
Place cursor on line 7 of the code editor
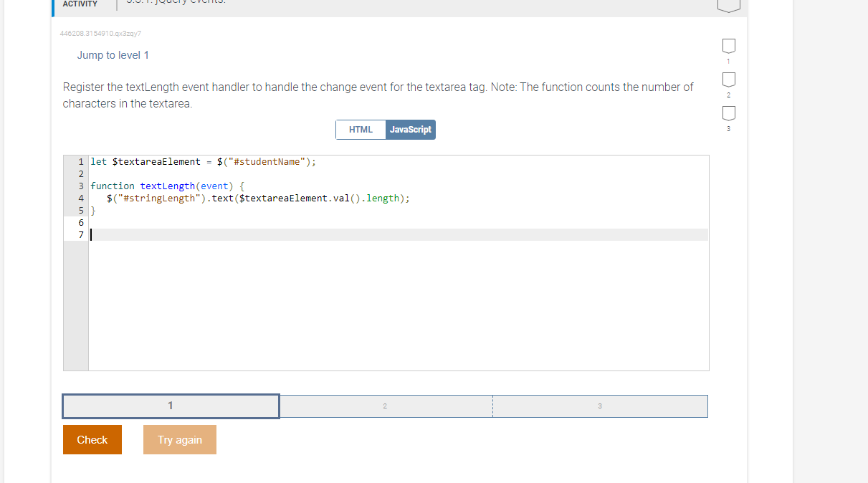click(215, 234)
